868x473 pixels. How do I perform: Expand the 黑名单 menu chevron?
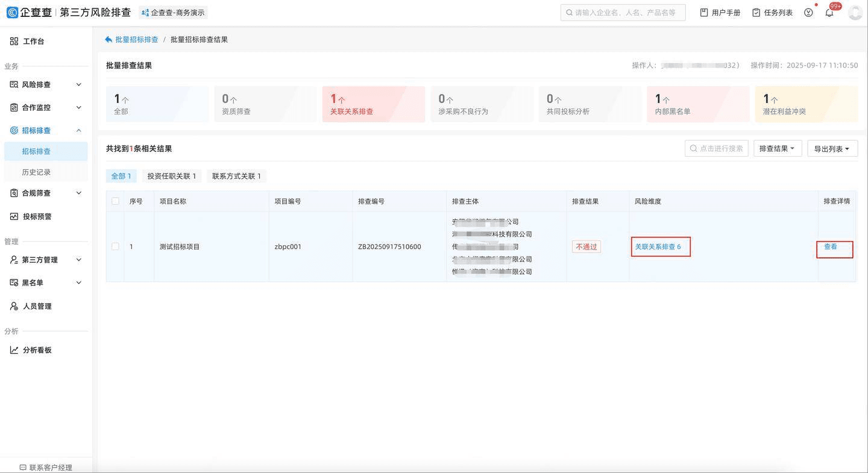(x=78, y=283)
